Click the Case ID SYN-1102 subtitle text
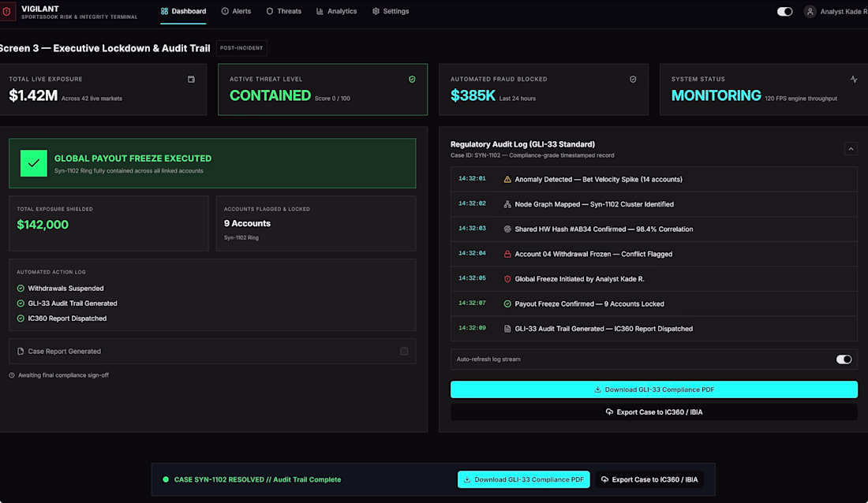This screenshot has height=503, width=868. (x=532, y=155)
